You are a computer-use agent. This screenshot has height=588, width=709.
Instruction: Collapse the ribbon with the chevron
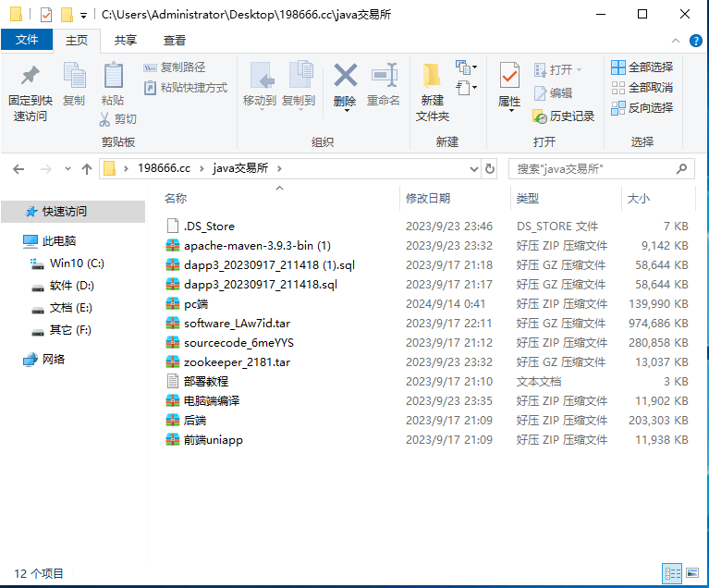click(677, 41)
